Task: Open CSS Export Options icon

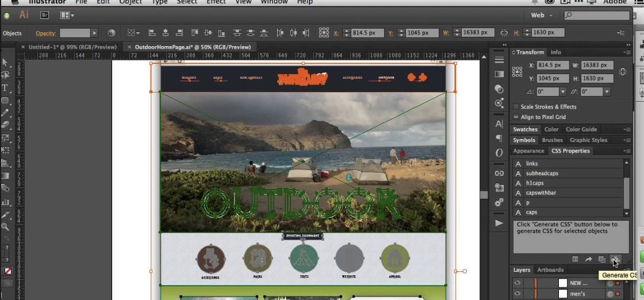Action: coord(575,259)
